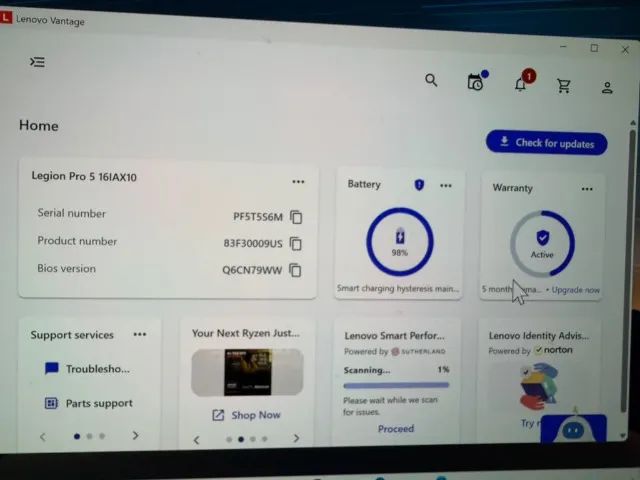Click Smart charging hysteresis text

398,288
